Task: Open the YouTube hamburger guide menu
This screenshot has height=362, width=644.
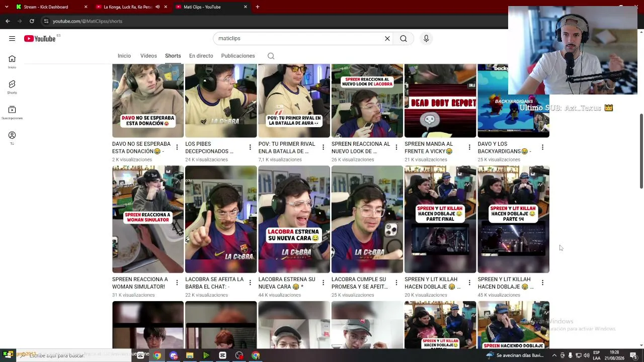Action: tap(12, 38)
